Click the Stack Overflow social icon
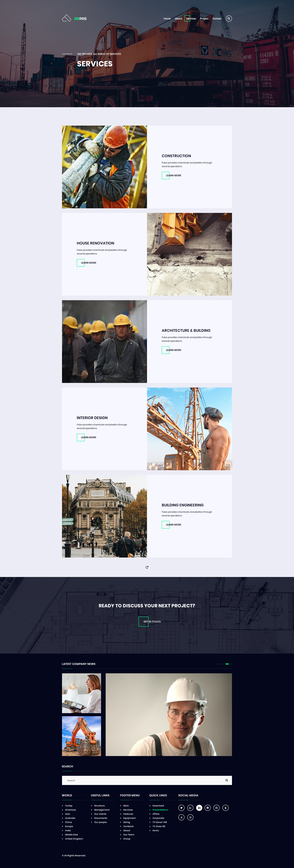Screen dimensions: 294x868 pyautogui.click(x=181, y=817)
